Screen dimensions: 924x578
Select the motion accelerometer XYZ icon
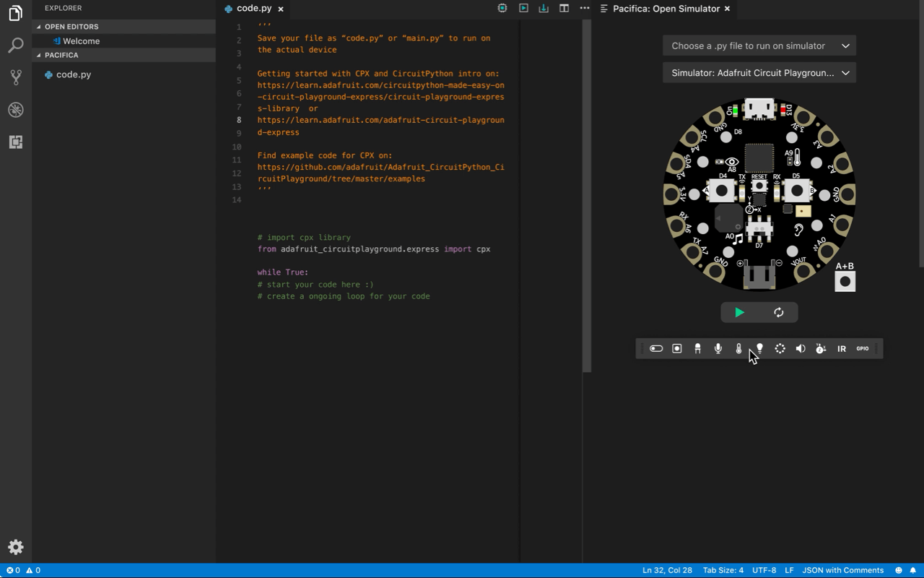point(821,349)
